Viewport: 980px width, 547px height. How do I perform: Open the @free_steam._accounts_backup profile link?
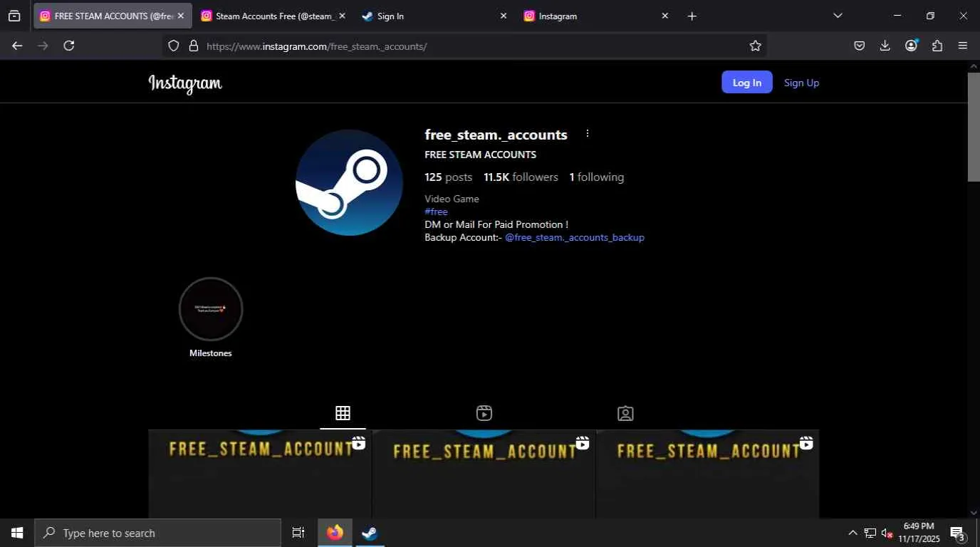tap(575, 237)
